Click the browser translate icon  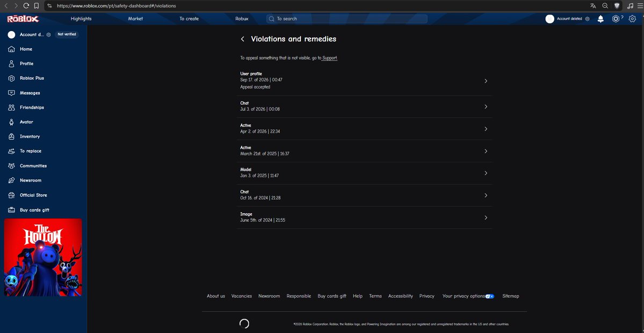(x=592, y=6)
